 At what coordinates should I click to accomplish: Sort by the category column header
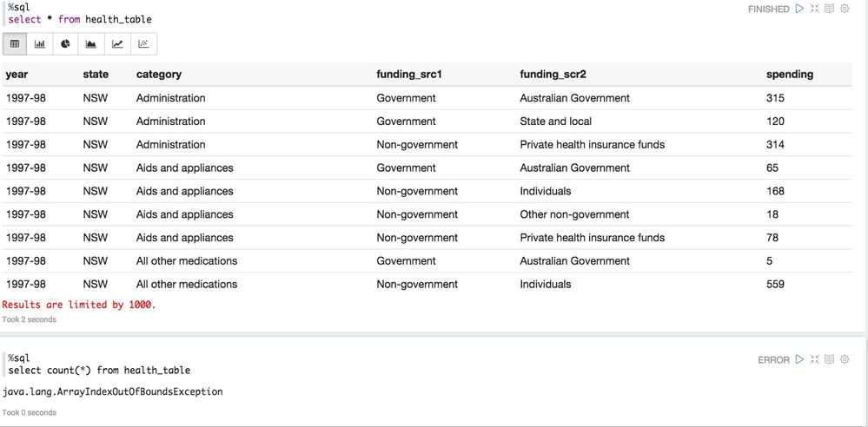click(159, 75)
